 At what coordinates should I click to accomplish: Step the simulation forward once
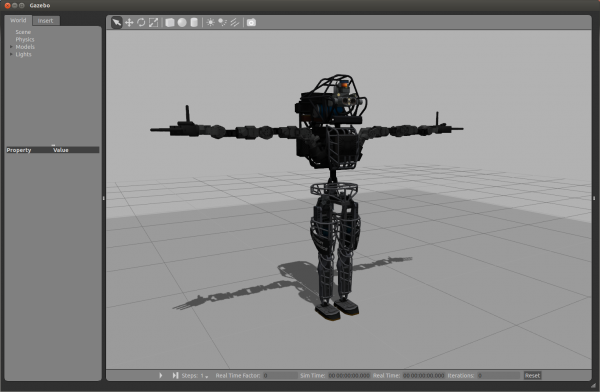click(x=175, y=376)
